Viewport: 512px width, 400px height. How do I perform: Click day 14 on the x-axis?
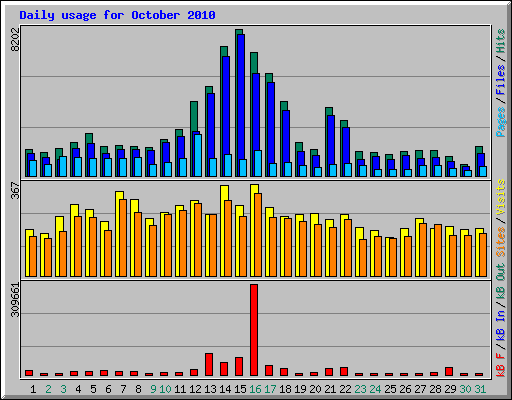click(225, 389)
